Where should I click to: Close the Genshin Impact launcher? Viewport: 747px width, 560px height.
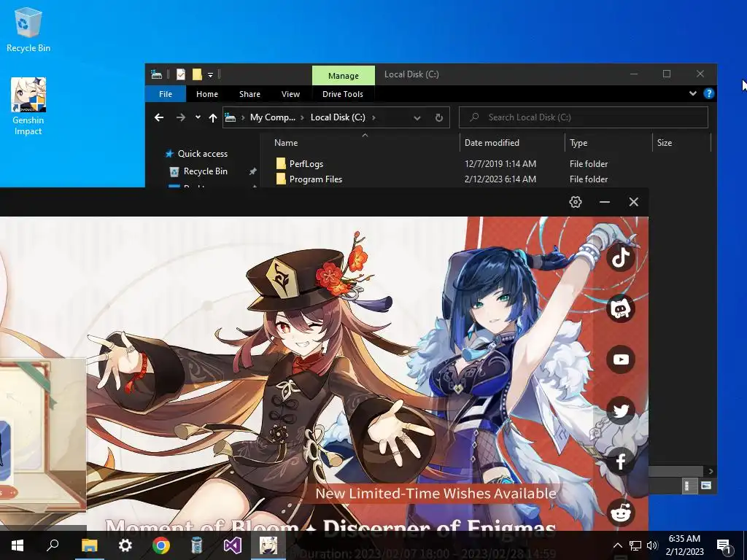(x=634, y=202)
